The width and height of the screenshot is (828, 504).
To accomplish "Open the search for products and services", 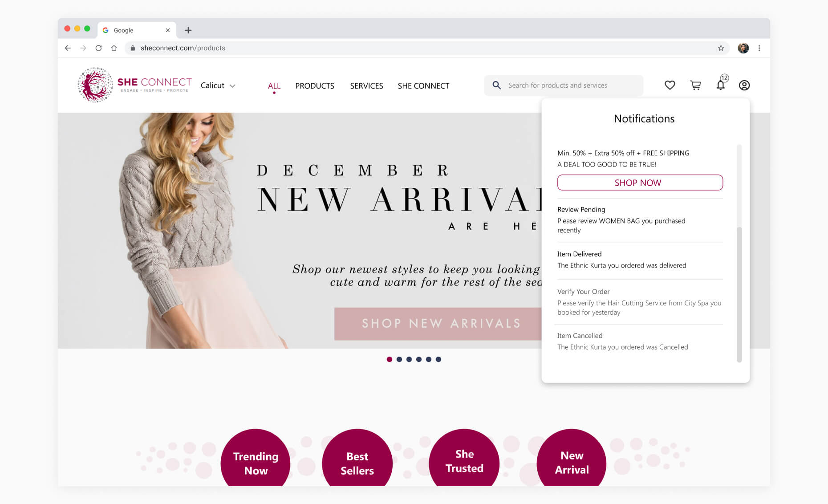I will pos(563,85).
